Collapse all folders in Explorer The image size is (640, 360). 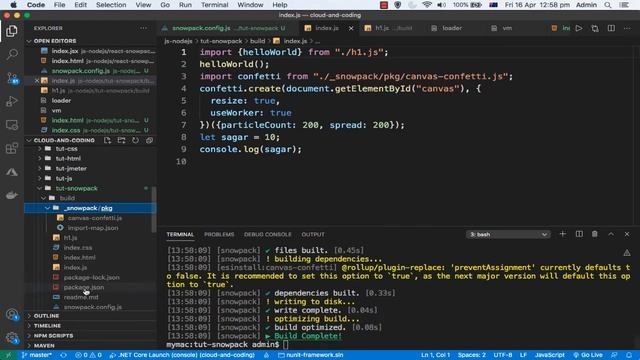pyautogui.click(x=149, y=140)
